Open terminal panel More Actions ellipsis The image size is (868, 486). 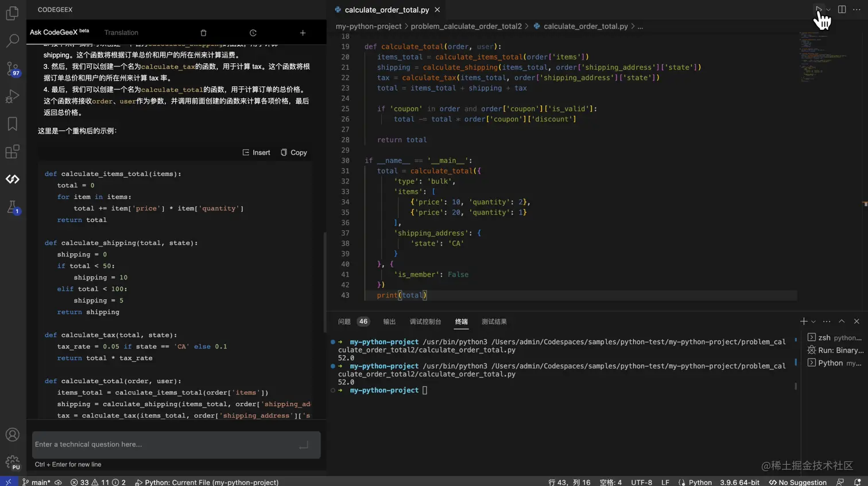click(827, 321)
